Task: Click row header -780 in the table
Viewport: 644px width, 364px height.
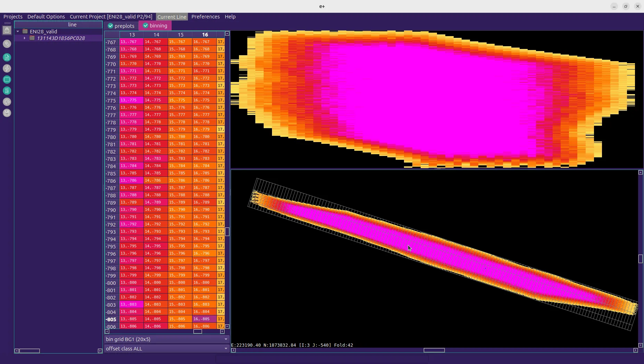Action: tap(111, 137)
